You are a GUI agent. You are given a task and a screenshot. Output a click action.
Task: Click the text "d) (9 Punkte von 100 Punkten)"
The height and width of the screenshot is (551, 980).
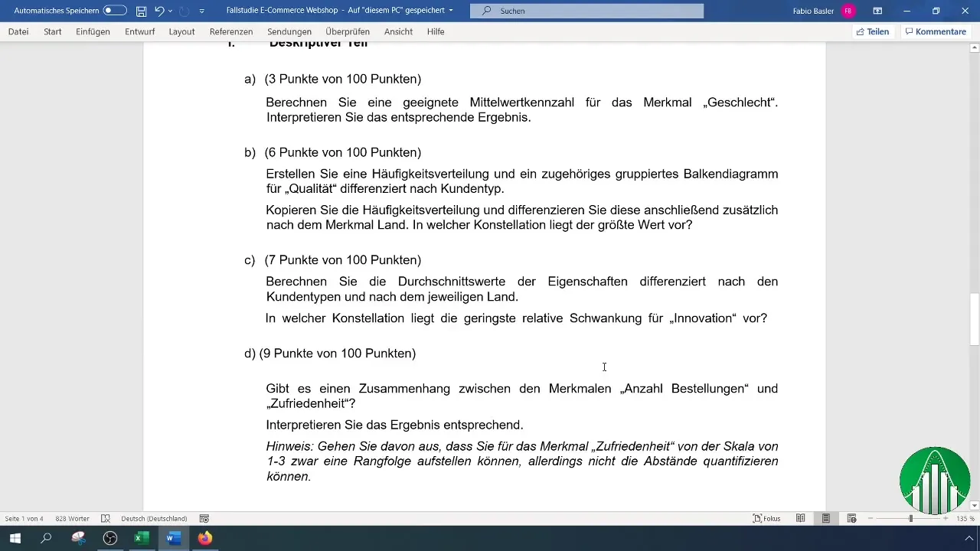tap(330, 354)
